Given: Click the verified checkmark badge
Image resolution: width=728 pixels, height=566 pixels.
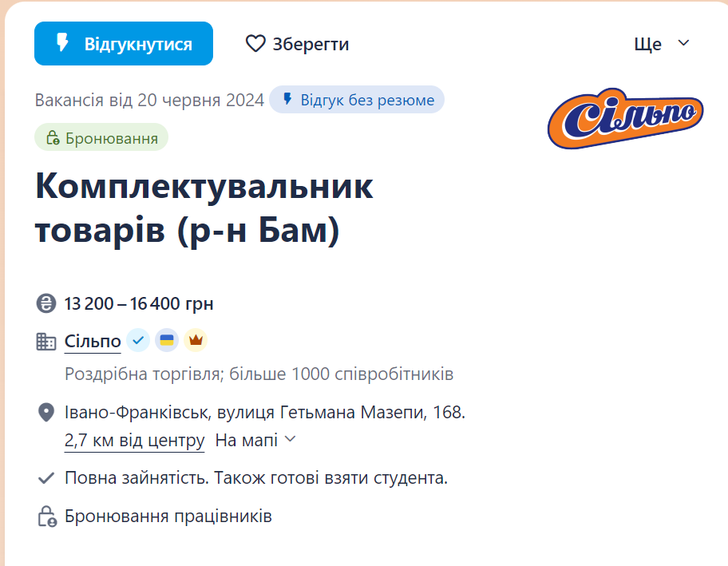Looking at the screenshot, I should coord(138,340).
